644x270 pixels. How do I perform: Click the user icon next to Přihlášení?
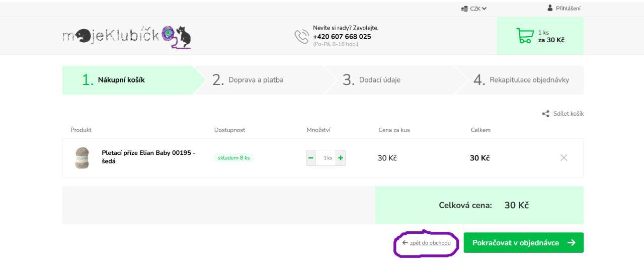click(x=550, y=8)
